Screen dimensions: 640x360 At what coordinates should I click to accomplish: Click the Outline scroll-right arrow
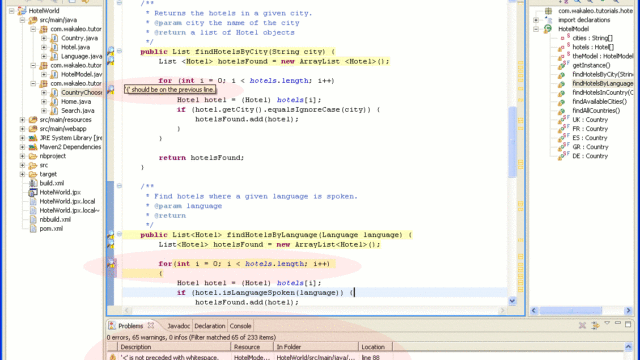[629, 311]
